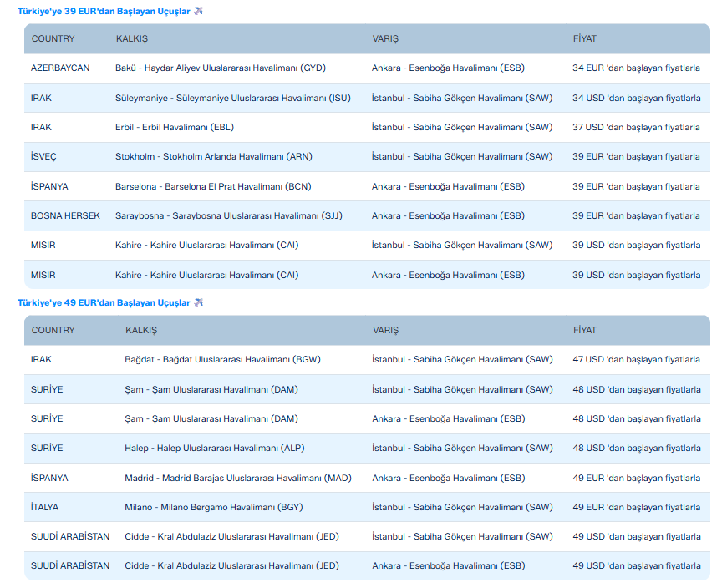This screenshot has width=722, height=588.
Task: Click "Bakü - Haydar Aliyev Uluslararası Havalimanı (GYD)"
Action: [221, 68]
